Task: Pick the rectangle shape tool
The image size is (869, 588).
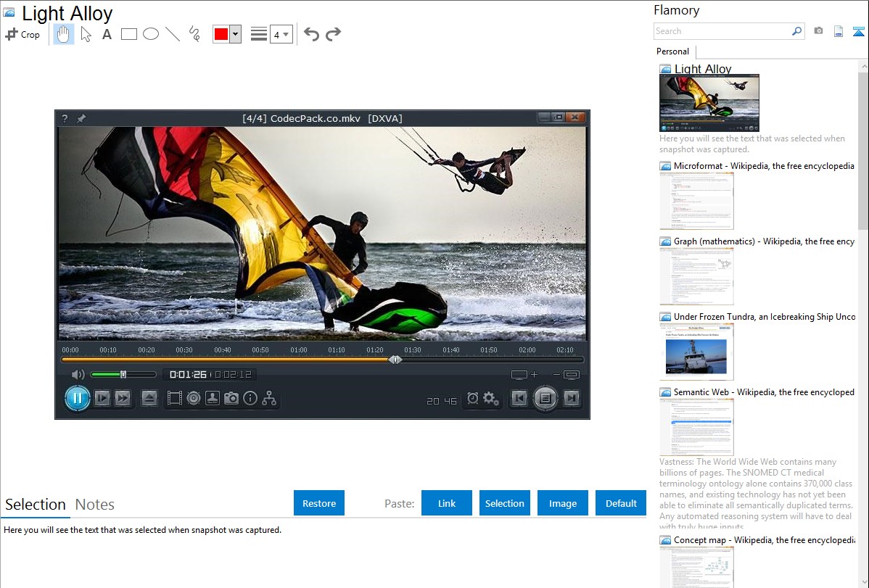Action: 129,34
